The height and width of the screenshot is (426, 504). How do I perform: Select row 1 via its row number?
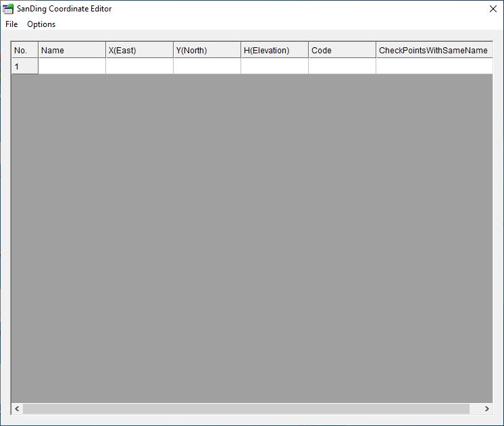[x=25, y=66]
